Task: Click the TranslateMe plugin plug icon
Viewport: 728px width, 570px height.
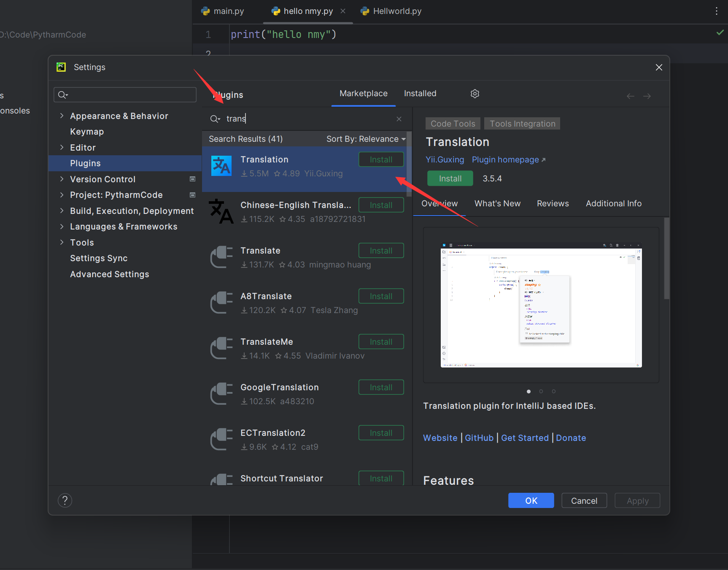Action: [221, 348]
